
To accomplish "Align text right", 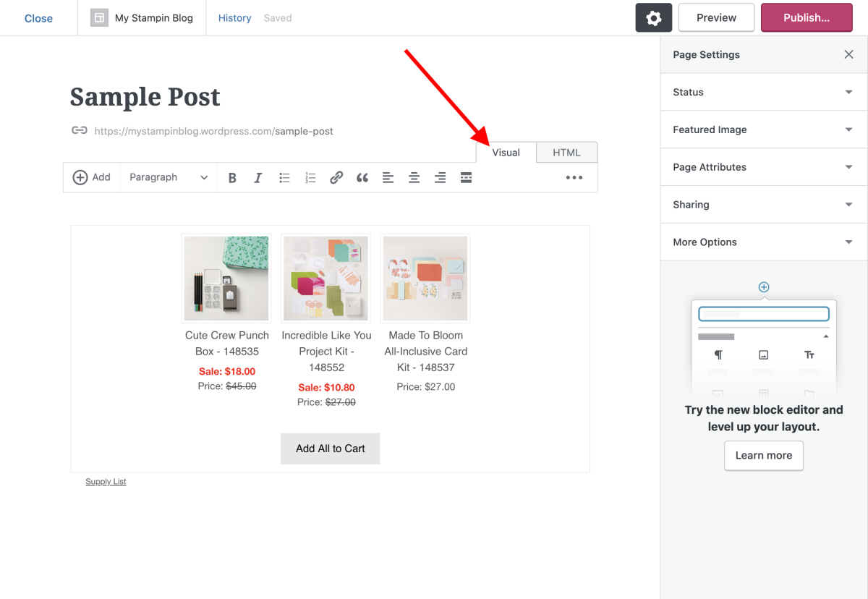I will (440, 178).
